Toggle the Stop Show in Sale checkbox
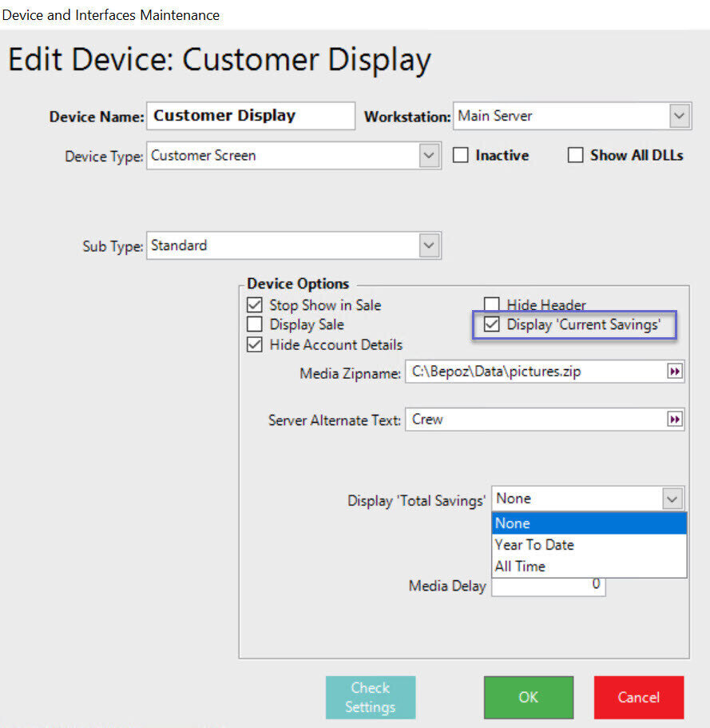The image size is (710, 728). pos(255,304)
